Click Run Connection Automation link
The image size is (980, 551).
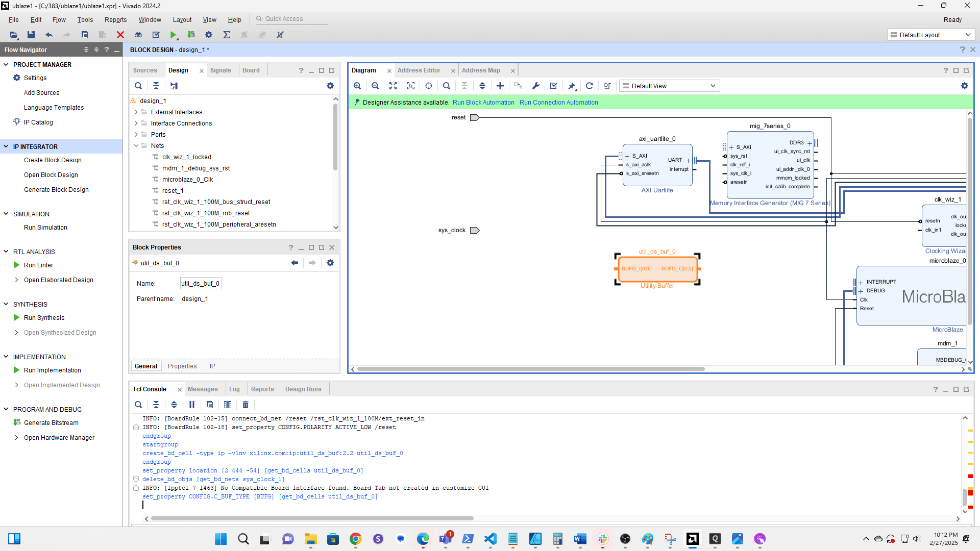coord(558,102)
